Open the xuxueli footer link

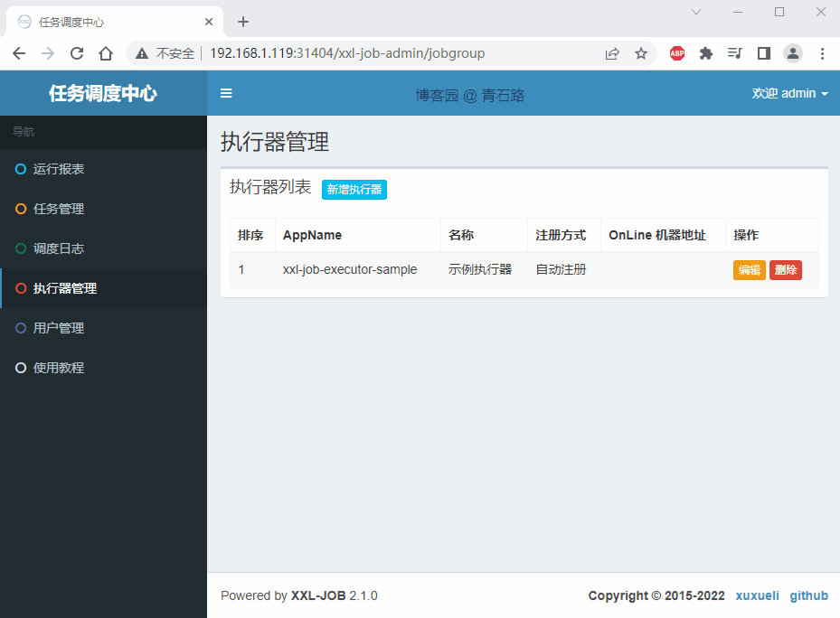(757, 595)
